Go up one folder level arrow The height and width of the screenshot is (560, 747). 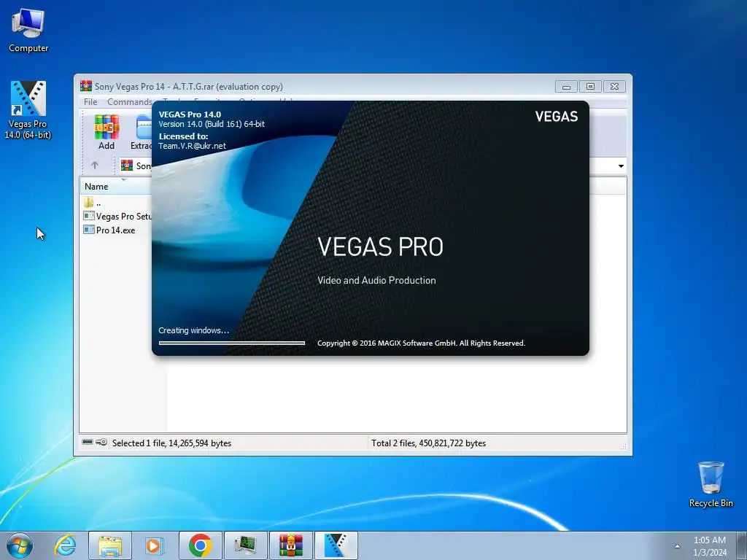click(95, 166)
